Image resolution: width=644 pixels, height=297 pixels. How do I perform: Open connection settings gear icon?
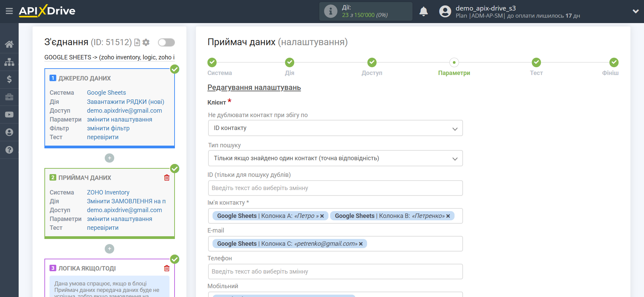click(146, 42)
